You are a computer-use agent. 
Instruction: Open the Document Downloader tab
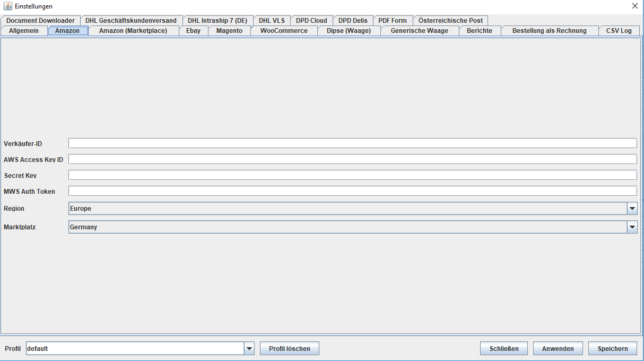40,21
